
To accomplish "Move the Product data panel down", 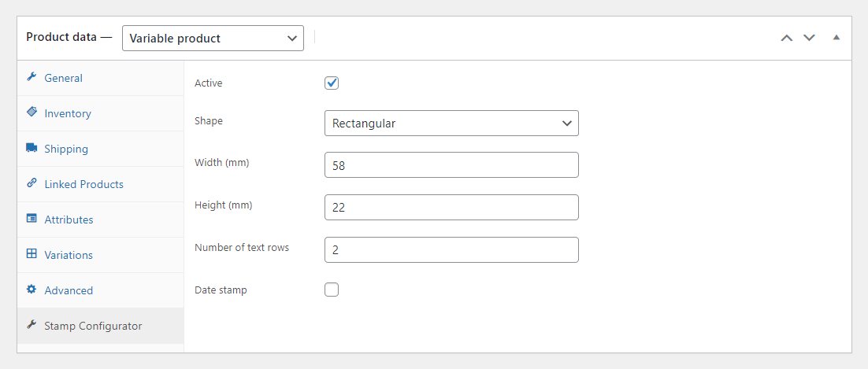I will click(x=809, y=38).
